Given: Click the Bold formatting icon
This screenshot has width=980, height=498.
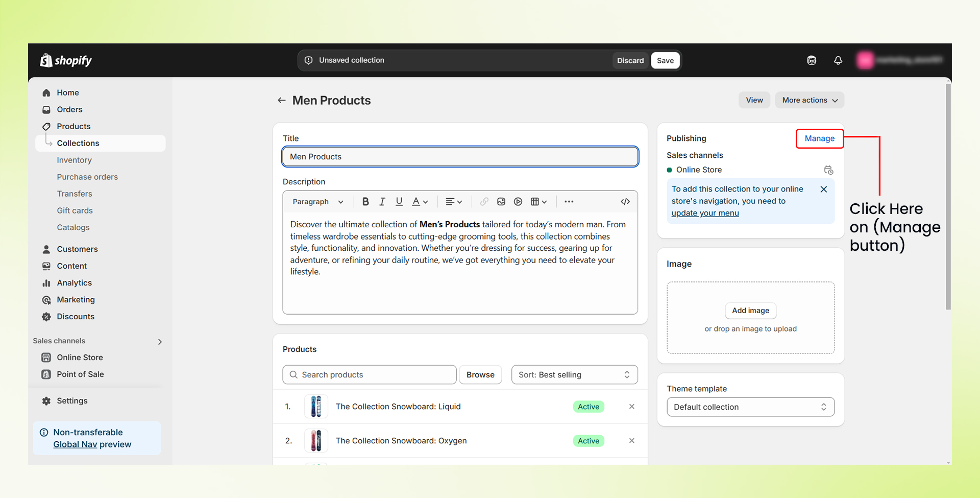Looking at the screenshot, I should [x=365, y=202].
